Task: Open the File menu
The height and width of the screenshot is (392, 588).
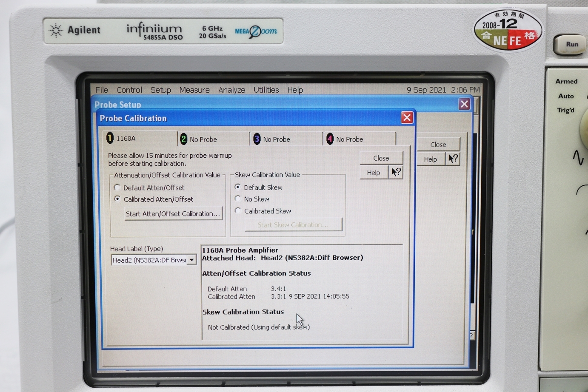Action: tap(101, 90)
